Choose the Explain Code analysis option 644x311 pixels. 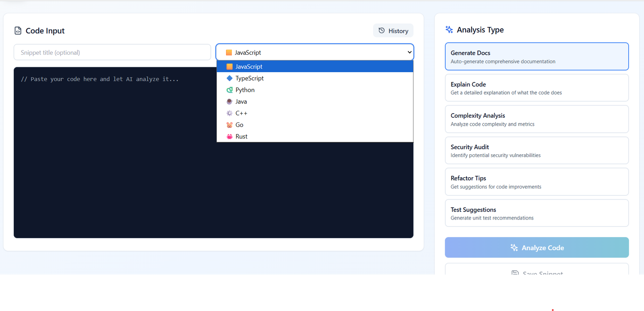click(x=537, y=88)
